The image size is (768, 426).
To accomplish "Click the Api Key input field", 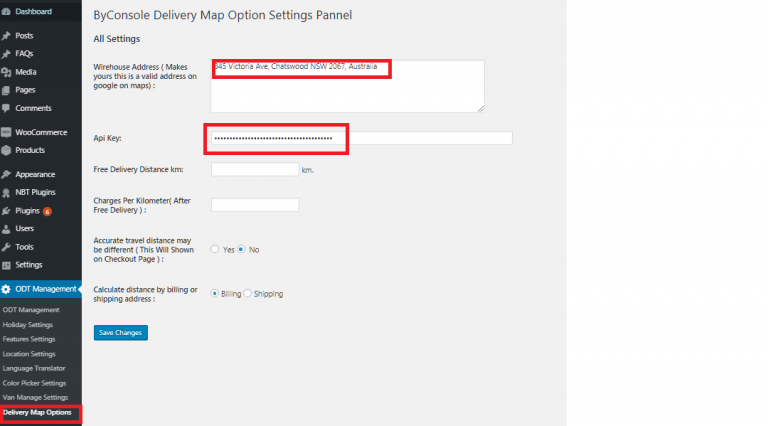I will (361, 138).
